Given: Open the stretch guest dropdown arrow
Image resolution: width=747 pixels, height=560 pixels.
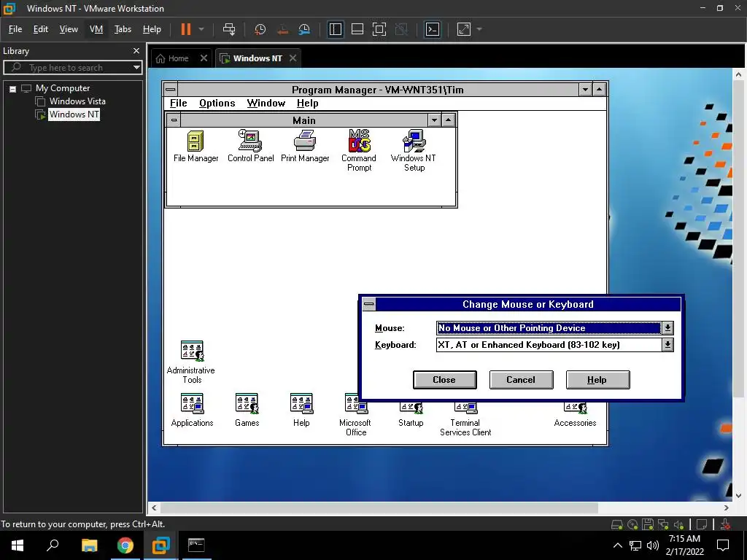Looking at the screenshot, I should coord(479,29).
